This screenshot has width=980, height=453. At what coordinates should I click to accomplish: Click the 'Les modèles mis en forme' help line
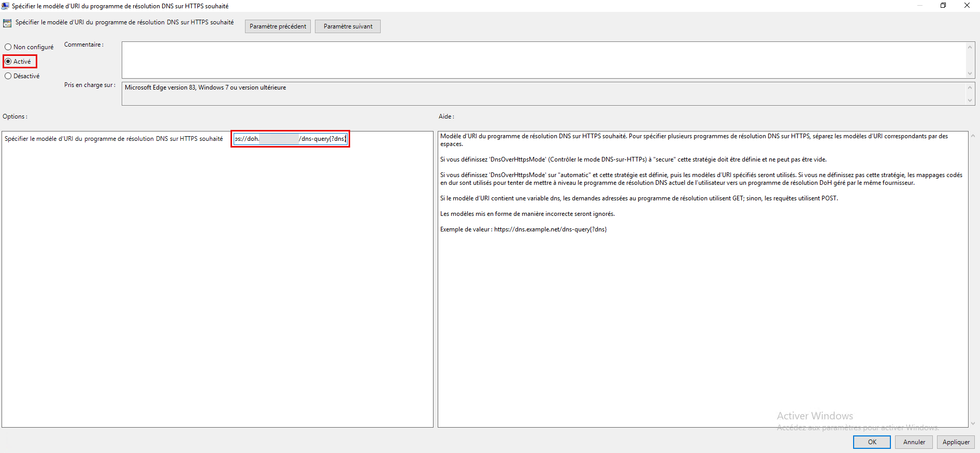527,214
